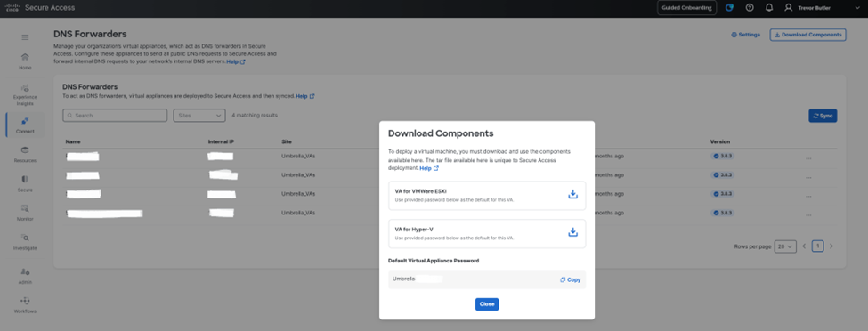This screenshot has width=868, height=331.
Task: Click the Umbrella password text
Action: pyautogui.click(x=403, y=279)
